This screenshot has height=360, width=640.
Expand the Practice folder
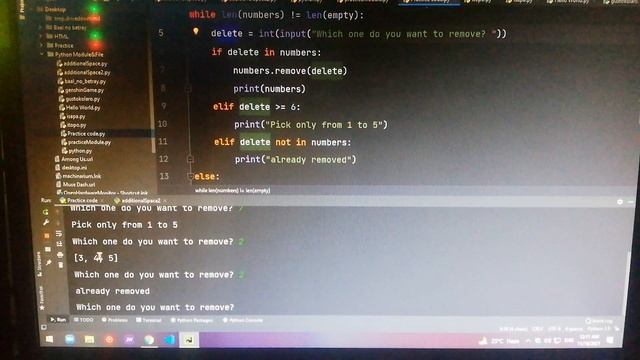pyautogui.click(x=41, y=45)
